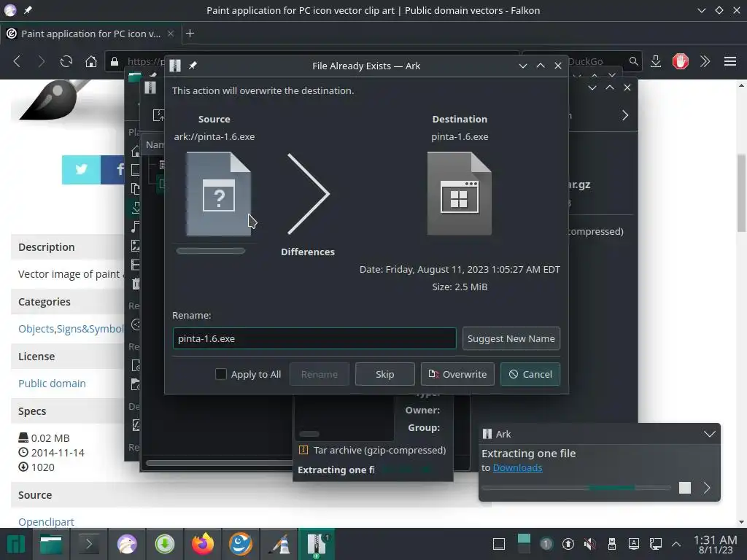Click the Tar archive (gzip-compressed) text
Screen dimensions: 747x560
tap(379, 450)
